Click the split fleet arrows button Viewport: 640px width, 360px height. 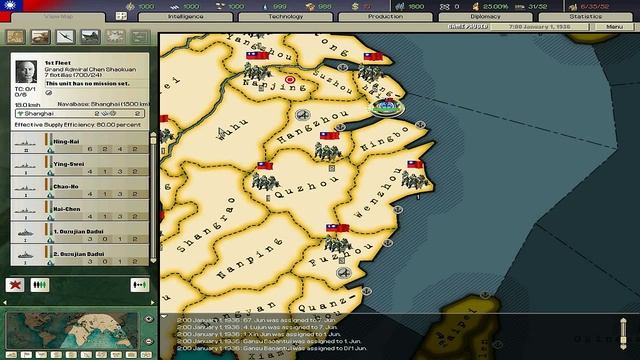(140, 285)
